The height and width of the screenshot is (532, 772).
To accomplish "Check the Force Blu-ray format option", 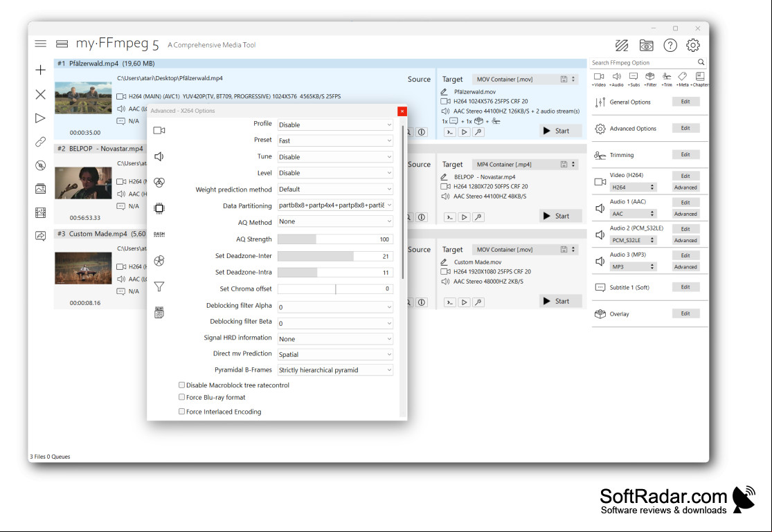I will pyautogui.click(x=181, y=397).
